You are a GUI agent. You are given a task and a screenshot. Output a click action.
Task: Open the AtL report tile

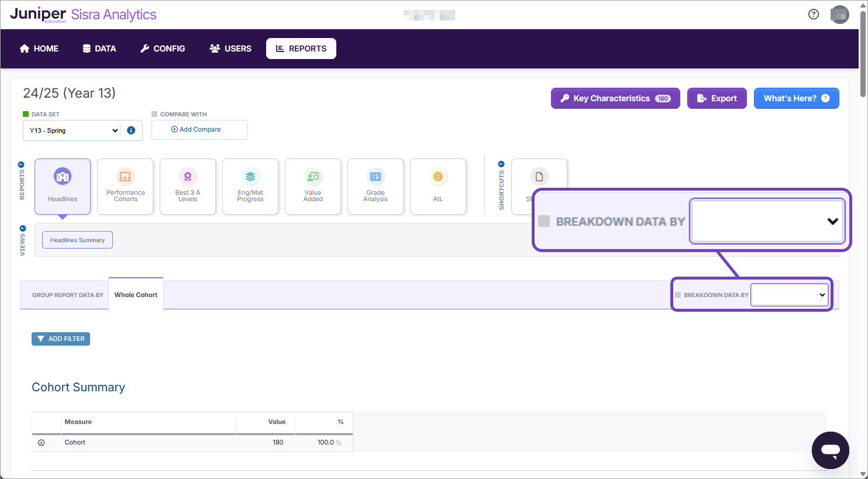(x=438, y=187)
